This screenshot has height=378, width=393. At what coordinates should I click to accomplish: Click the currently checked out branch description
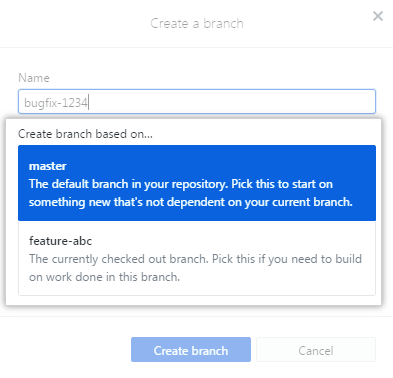click(x=195, y=268)
